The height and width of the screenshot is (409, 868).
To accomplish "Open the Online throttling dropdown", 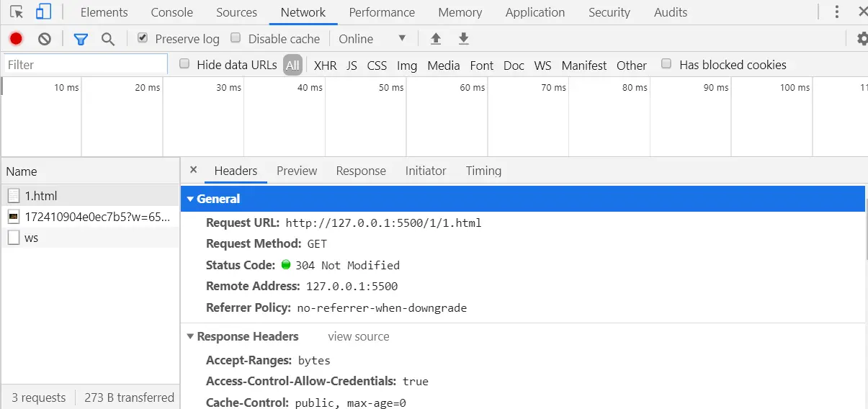I will (x=373, y=39).
